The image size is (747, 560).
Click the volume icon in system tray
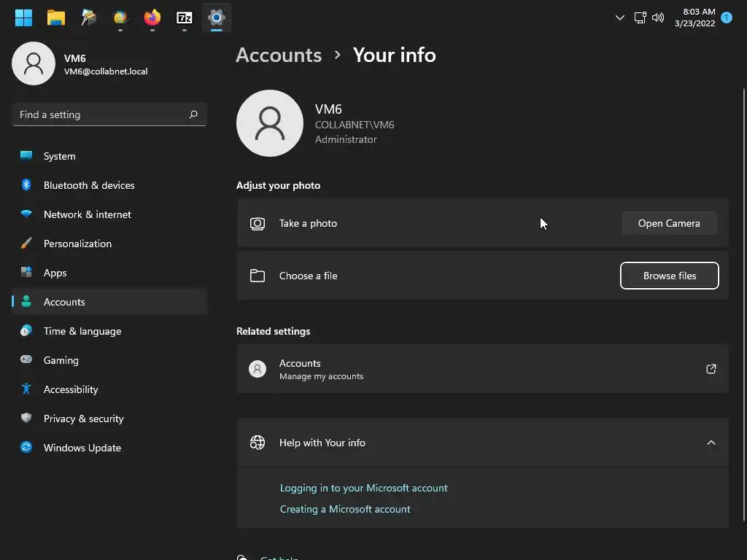[658, 17]
